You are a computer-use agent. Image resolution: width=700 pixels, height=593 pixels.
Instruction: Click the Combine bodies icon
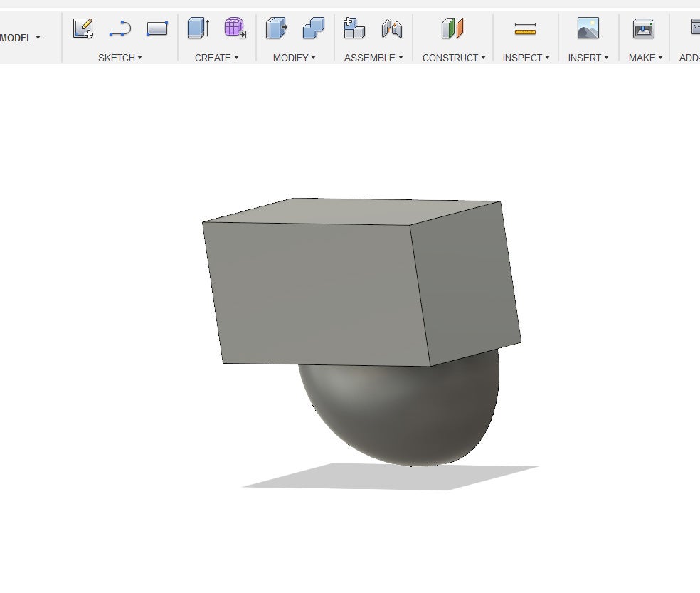[314, 29]
